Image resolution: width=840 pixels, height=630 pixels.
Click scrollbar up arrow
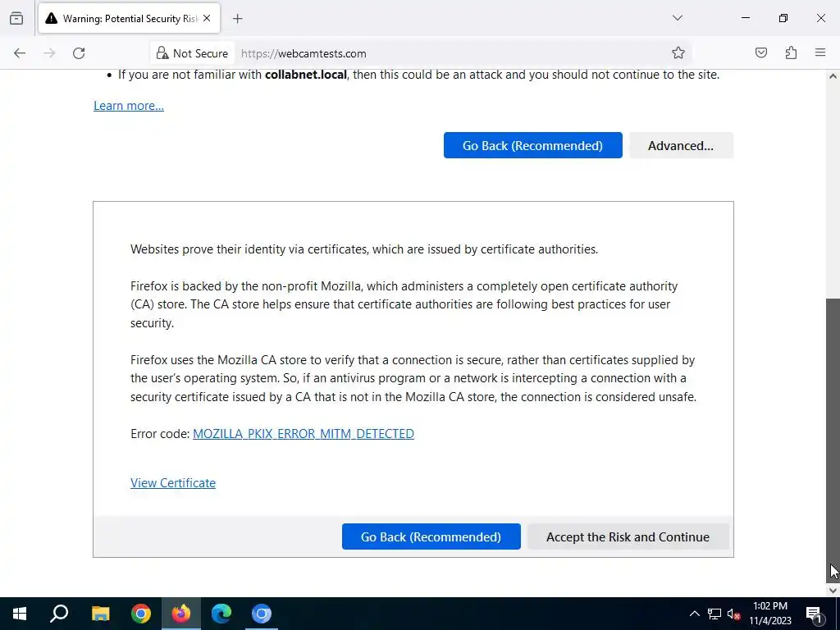[x=833, y=76]
